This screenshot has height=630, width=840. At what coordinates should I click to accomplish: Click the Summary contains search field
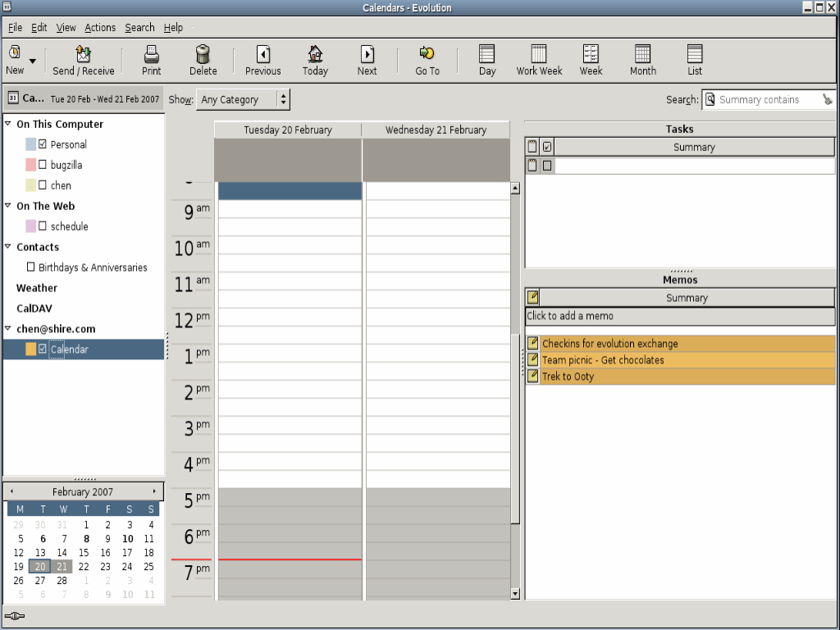[768, 100]
